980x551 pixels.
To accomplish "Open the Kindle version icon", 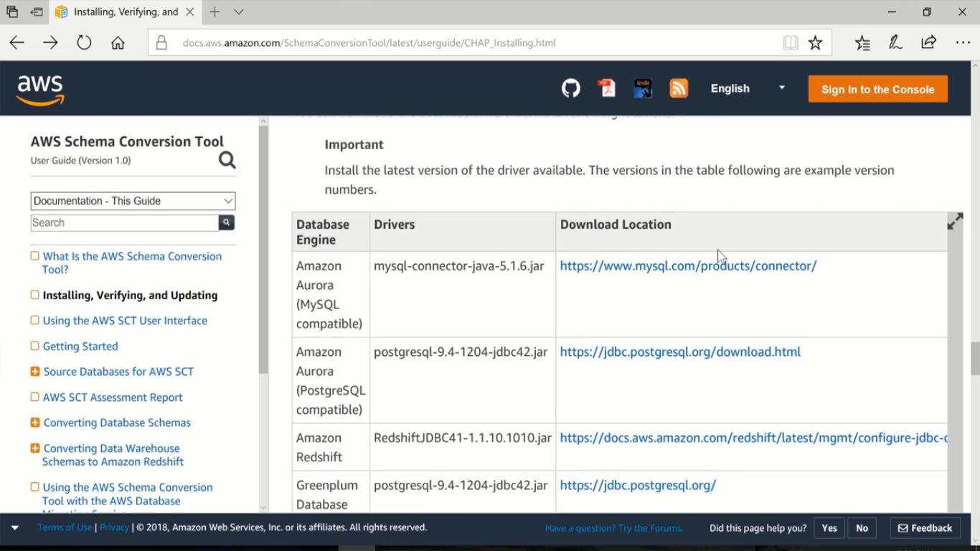I will point(643,88).
